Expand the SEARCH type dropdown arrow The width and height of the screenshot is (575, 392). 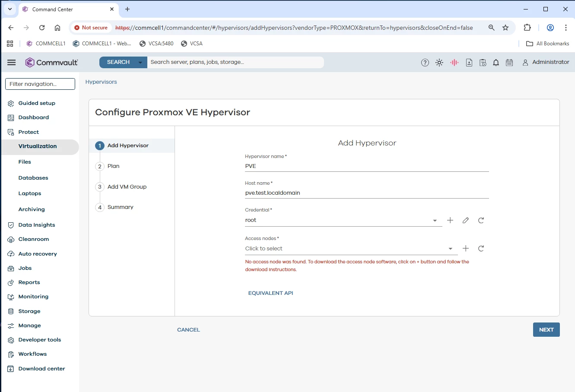(140, 63)
